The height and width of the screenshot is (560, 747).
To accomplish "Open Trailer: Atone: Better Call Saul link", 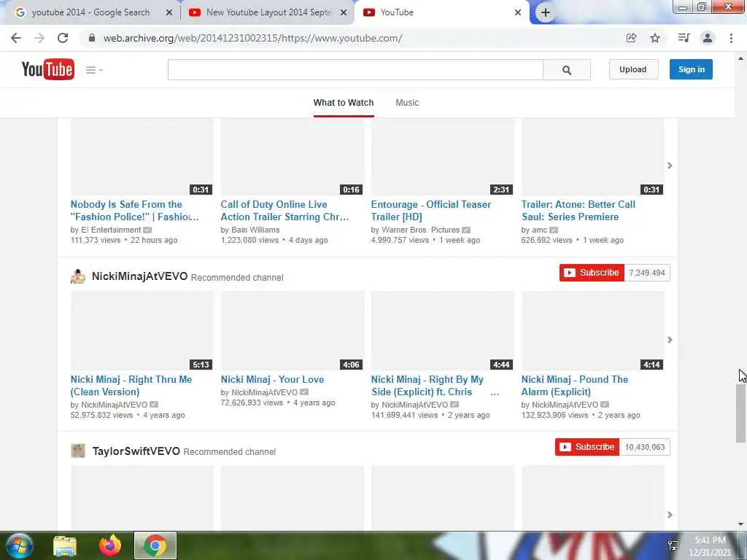I will (578, 211).
